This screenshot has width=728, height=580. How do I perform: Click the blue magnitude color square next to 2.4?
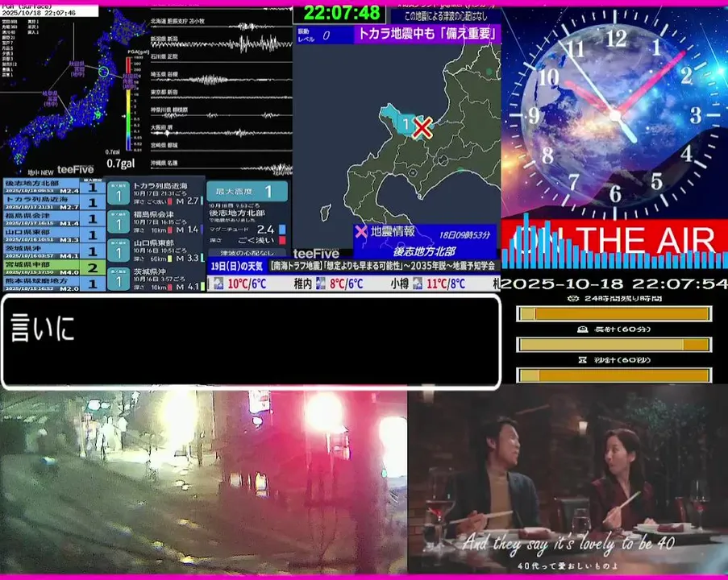(282, 230)
